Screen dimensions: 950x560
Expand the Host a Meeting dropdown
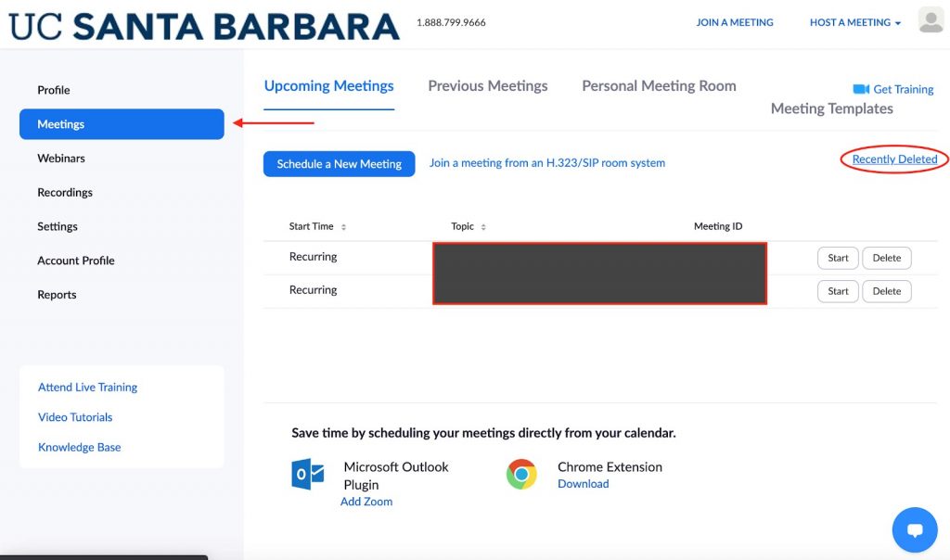tap(854, 22)
